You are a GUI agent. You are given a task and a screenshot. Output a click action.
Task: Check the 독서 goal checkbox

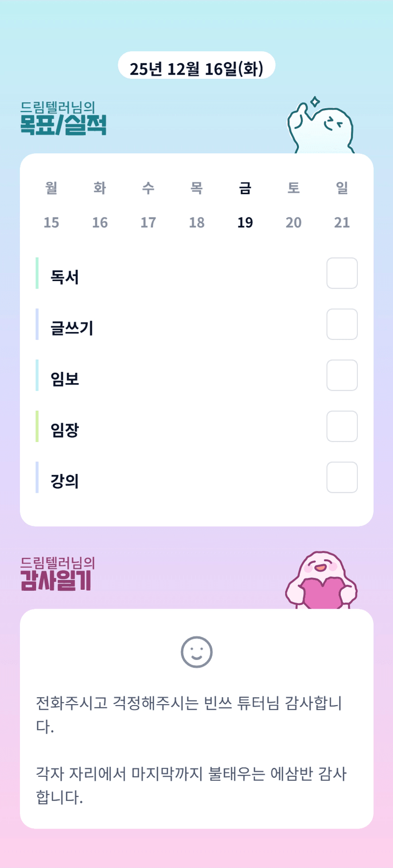click(x=342, y=273)
